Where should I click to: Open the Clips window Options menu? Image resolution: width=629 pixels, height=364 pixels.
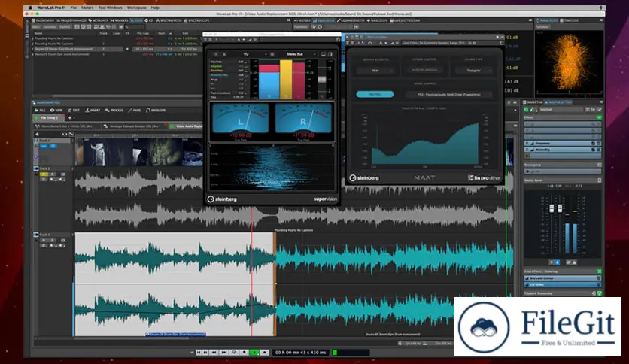pos(65,27)
